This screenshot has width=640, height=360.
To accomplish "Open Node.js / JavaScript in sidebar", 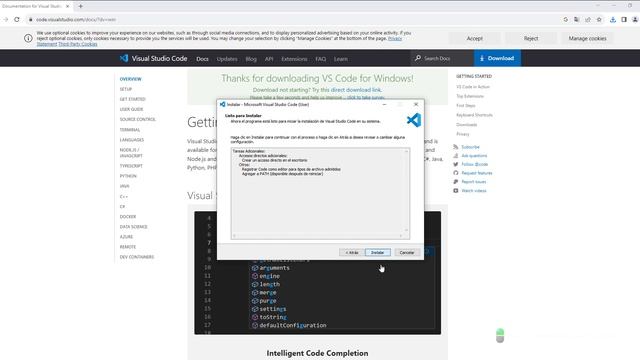I will (x=131, y=153).
